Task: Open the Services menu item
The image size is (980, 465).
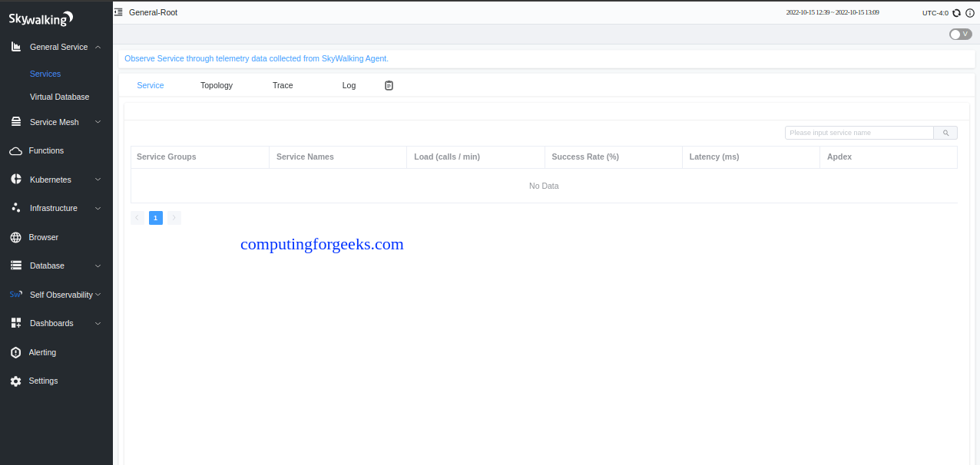Action: point(45,74)
